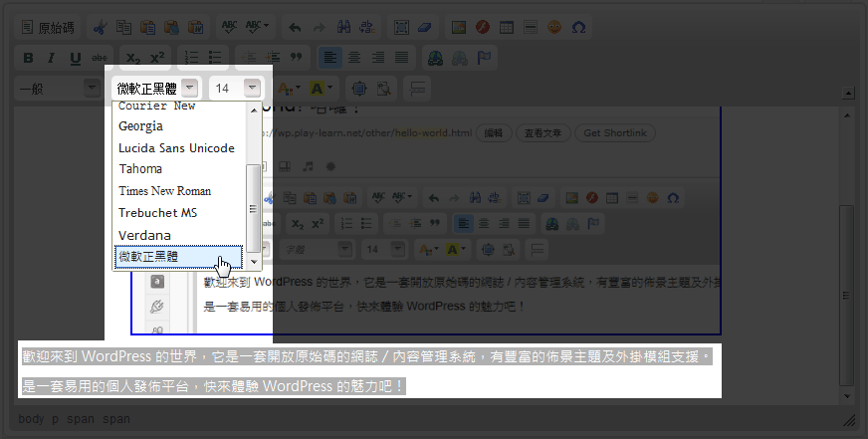Screen dimensions: 868x439
Task: Center align text
Action: 353,58
